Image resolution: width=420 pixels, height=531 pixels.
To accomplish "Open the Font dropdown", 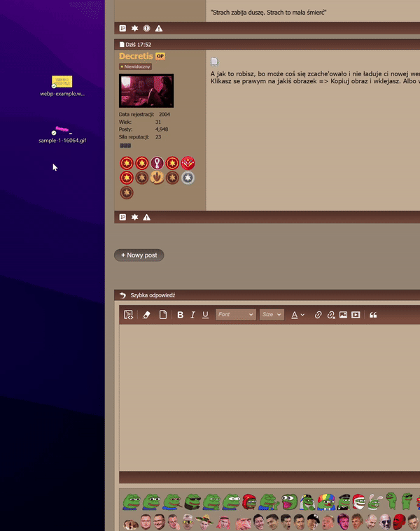I will tap(235, 315).
